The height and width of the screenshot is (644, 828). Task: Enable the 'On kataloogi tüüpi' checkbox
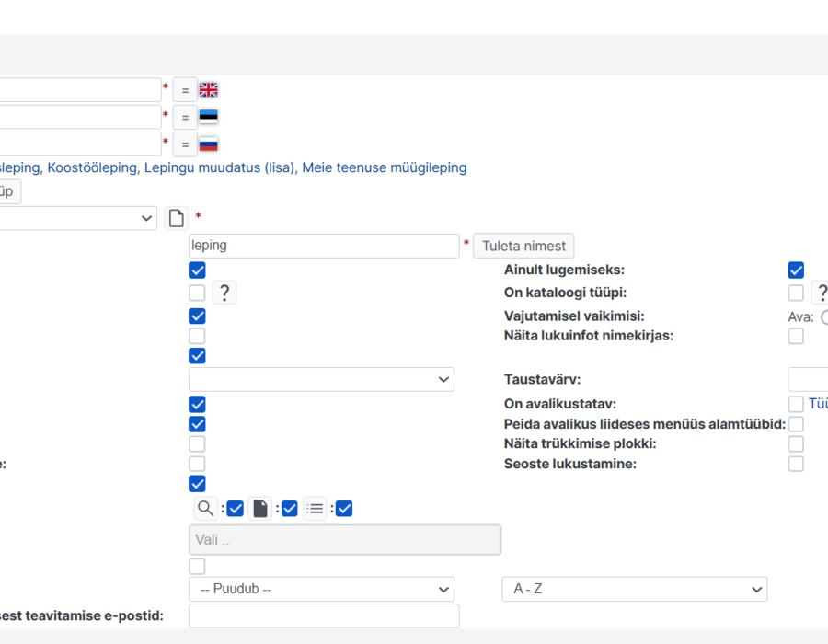coord(796,293)
